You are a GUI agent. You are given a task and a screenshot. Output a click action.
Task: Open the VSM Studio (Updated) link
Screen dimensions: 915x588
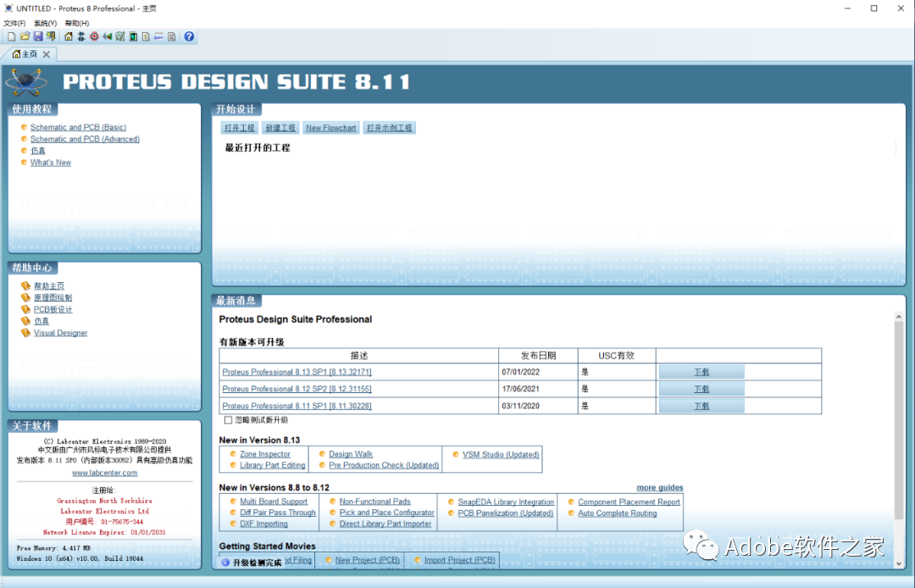[x=499, y=452]
